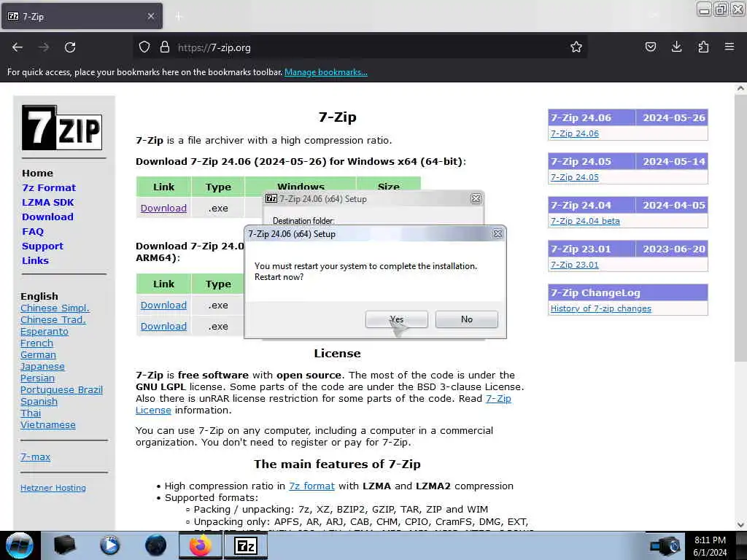Open the black box taskbar icon
Image resolution: width=747 pixels, height=560 pixels.
64,545
